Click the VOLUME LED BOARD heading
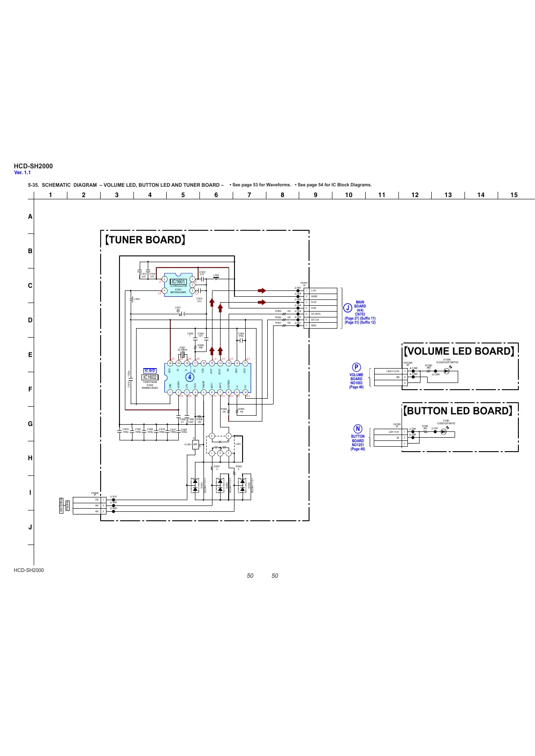Screen dimensions: 535x756 (x=459, y=351)
